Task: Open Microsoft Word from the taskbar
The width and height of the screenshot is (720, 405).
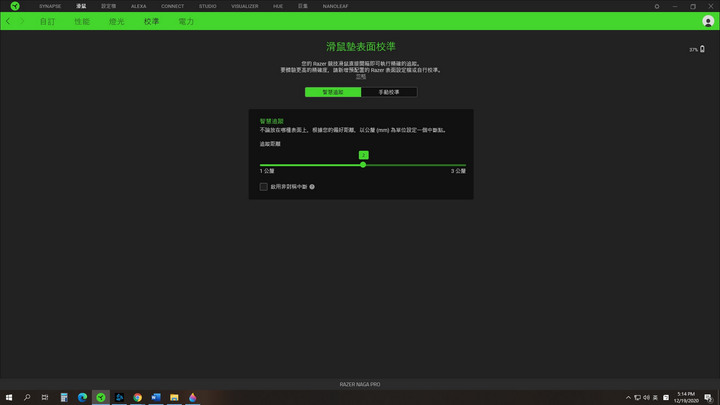Action: [156, 397]
